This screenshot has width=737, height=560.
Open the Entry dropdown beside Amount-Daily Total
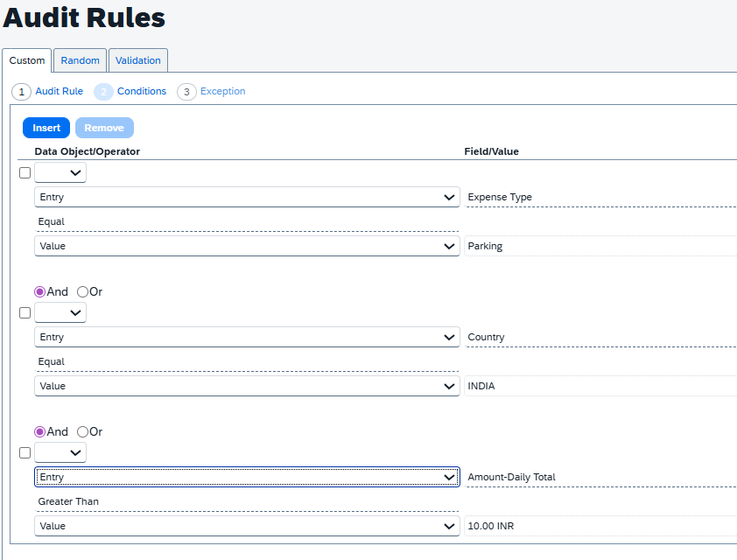pyautogui.click(x=247, y=477)
